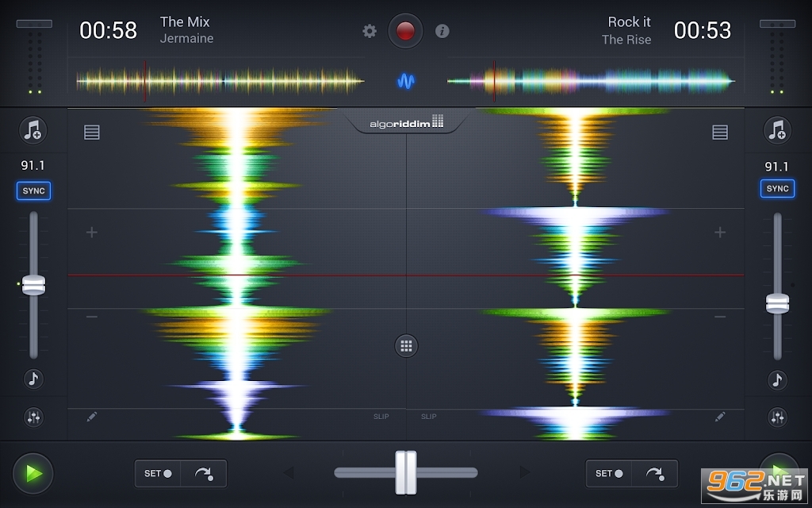Add a song to the left deck

(x=33, y=130)
